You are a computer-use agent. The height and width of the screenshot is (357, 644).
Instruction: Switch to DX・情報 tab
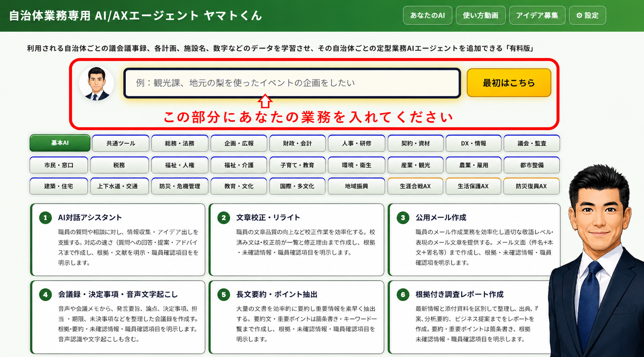coord(473,143)
